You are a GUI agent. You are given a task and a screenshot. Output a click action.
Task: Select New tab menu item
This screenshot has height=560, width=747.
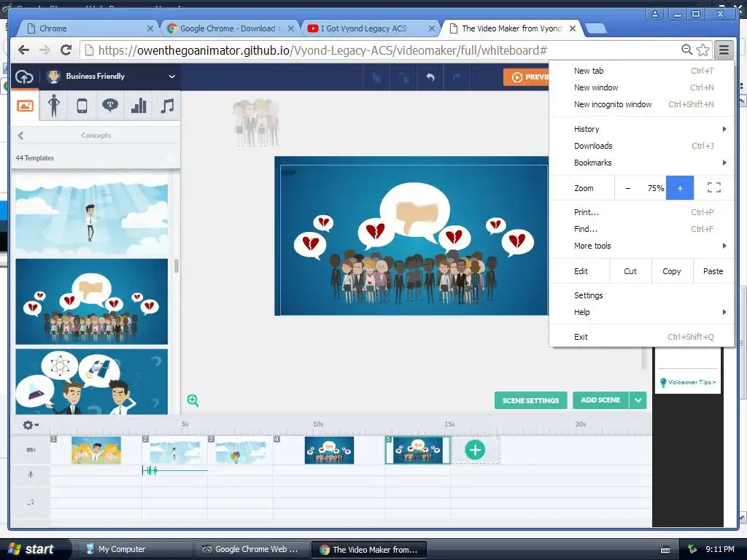[642, 71]
